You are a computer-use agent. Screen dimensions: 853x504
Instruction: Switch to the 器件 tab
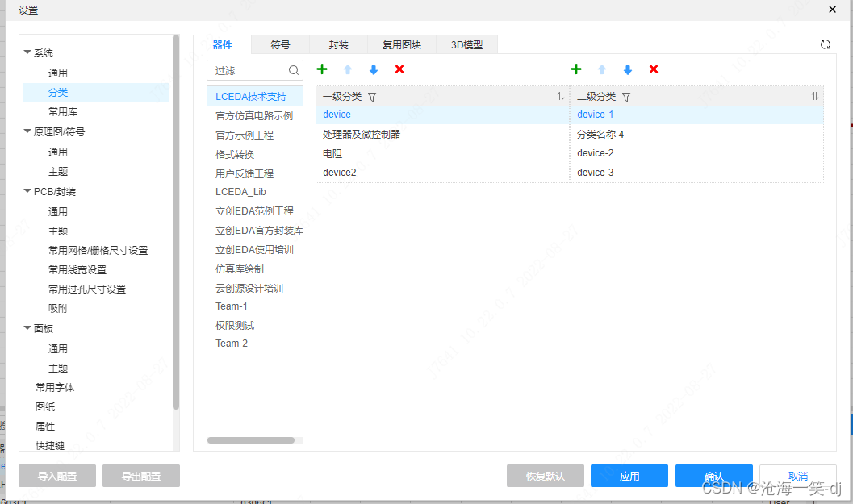pos(222,44)
